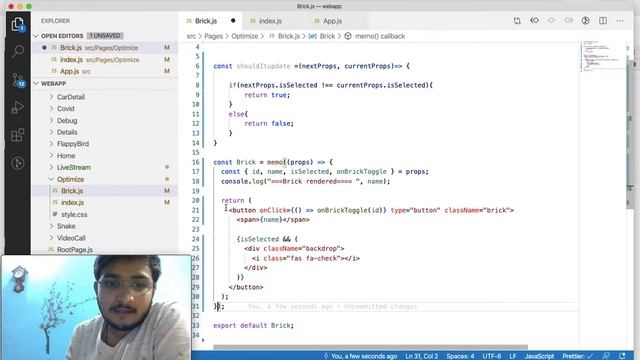Open notifications bell in status bar

point(622,356)
